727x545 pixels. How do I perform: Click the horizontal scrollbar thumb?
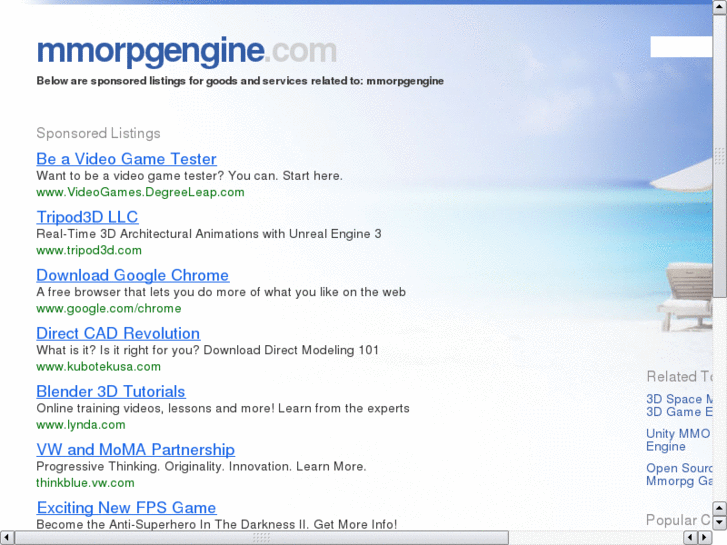[x=261, y=537]
